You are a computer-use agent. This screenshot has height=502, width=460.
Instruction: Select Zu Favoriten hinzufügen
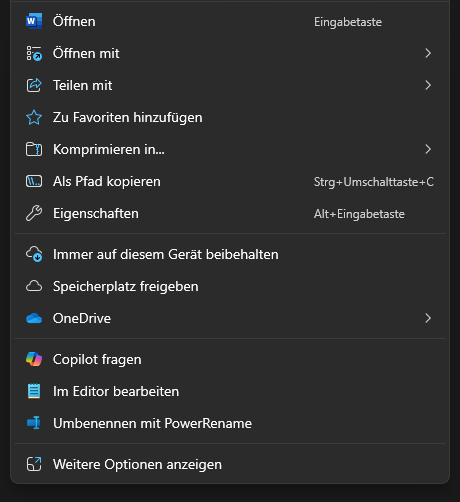[x=230, y=117]
